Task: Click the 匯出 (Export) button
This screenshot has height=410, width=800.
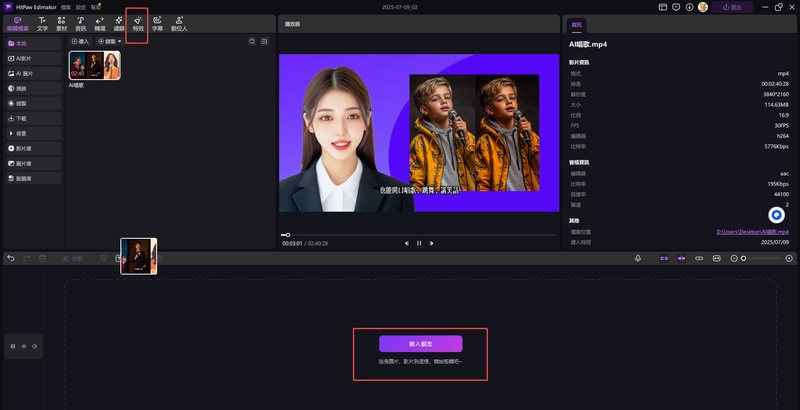Action: 732,7
